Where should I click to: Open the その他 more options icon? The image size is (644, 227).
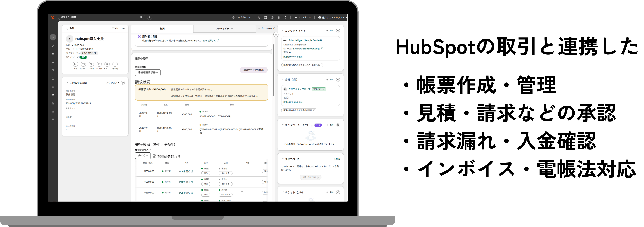point(115,64)
